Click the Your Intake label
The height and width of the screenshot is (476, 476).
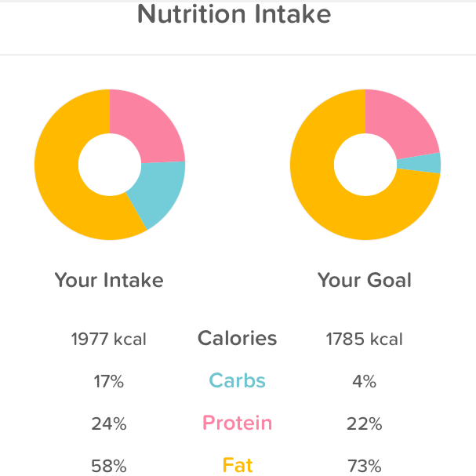tap(109, 280)
